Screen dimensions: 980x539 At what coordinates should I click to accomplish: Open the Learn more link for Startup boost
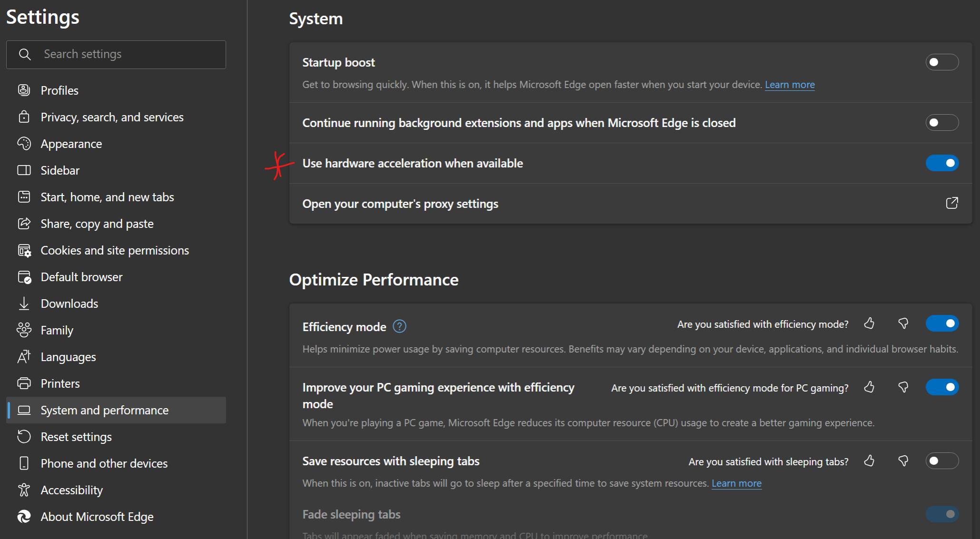tap(789, 84)
